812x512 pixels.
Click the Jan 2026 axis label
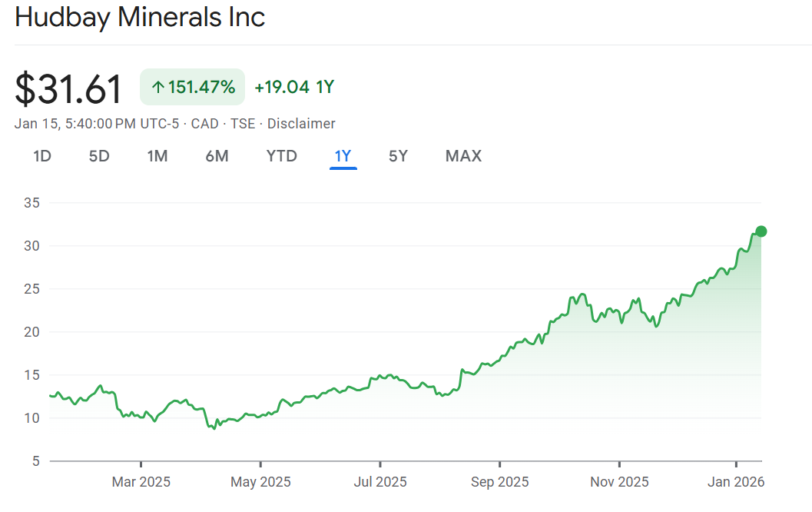(x=737, y=482)
